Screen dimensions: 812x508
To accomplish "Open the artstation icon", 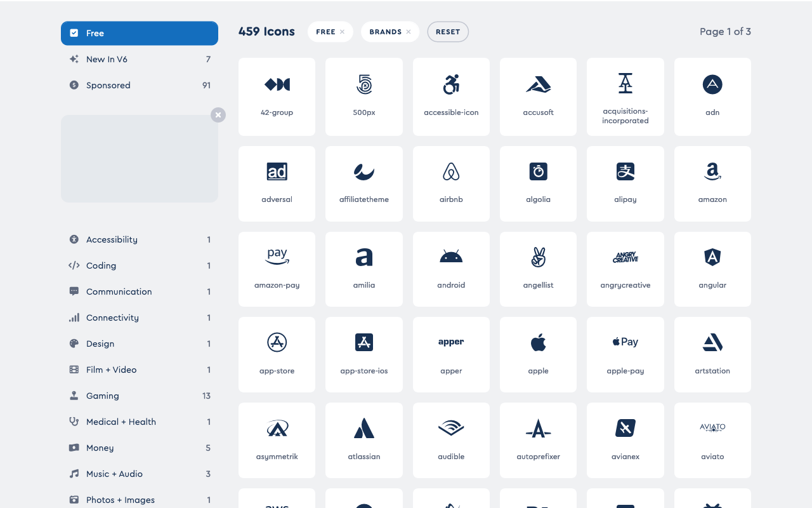I will tap(712, 354).
